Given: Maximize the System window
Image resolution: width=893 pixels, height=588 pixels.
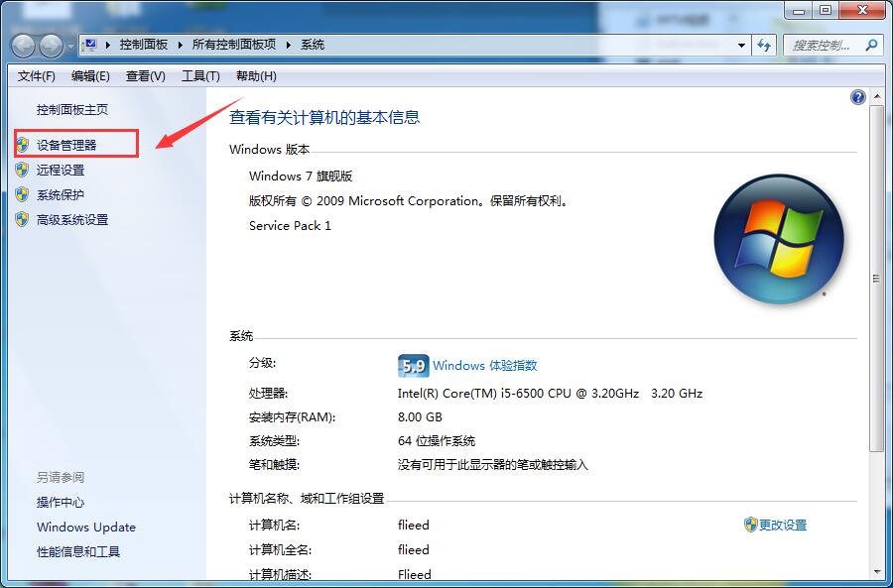Looking at the screenshot, I should [x=826, y=10].
